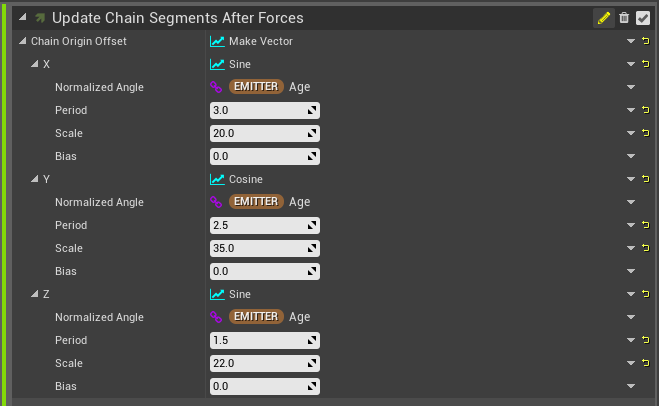Viewport: 659px width, 406px height.
Task: Collapse the Update Chain Segments After Forces module
Action: coord(23,17)
